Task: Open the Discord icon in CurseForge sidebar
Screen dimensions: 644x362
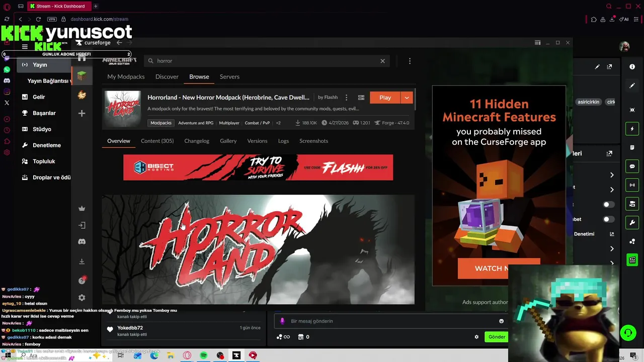Action: click(x=82, y=242)
